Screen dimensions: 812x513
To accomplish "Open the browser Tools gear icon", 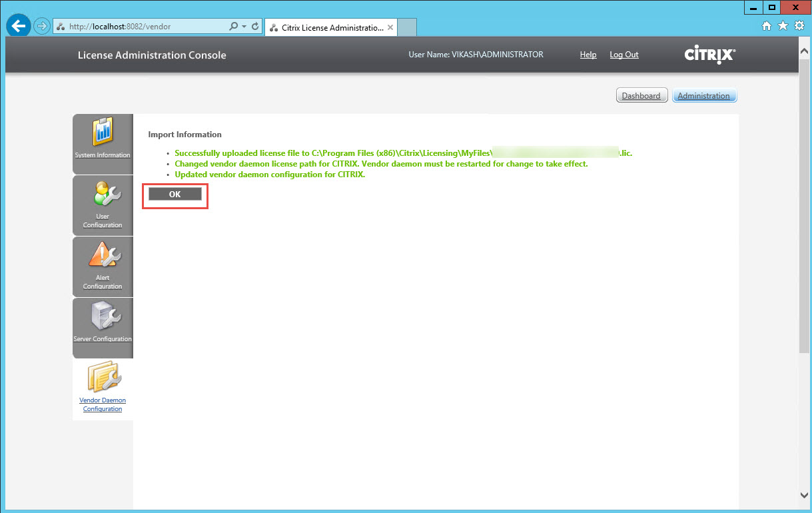I will point(799,26).
